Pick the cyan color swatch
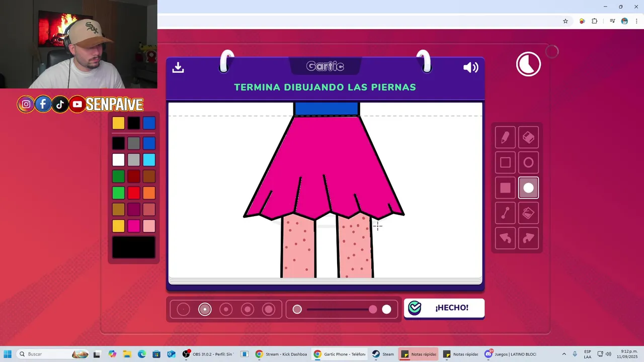The height and width of the screenshot is (362, 644). pyautogui.click(x=149, y=160)
